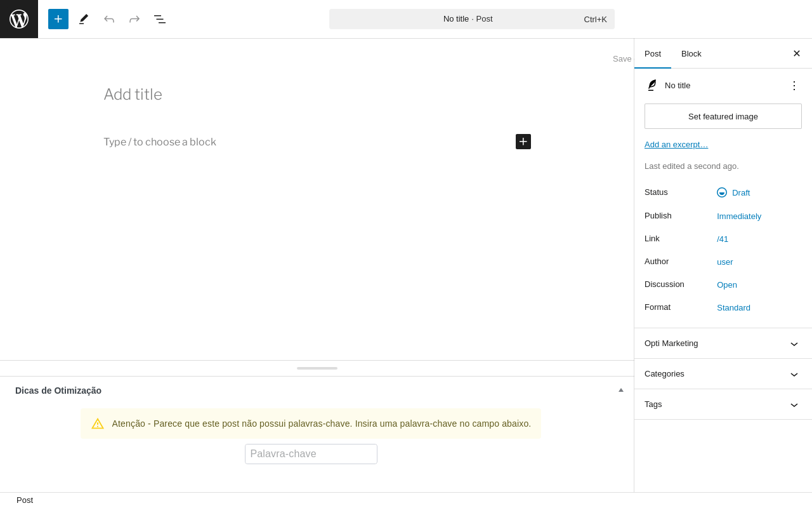Open the block inserter plus button
The image size is (812, 508).
tap(58, 19)
